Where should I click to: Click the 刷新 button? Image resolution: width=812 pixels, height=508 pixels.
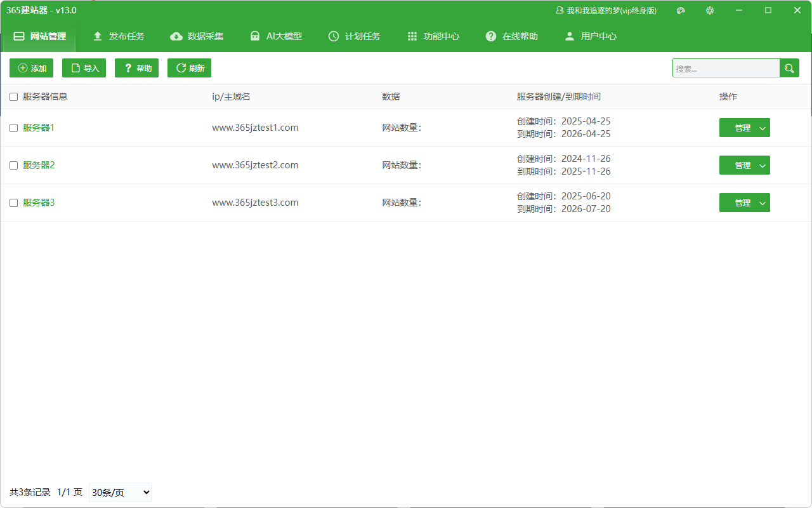(x=190, y=68)
